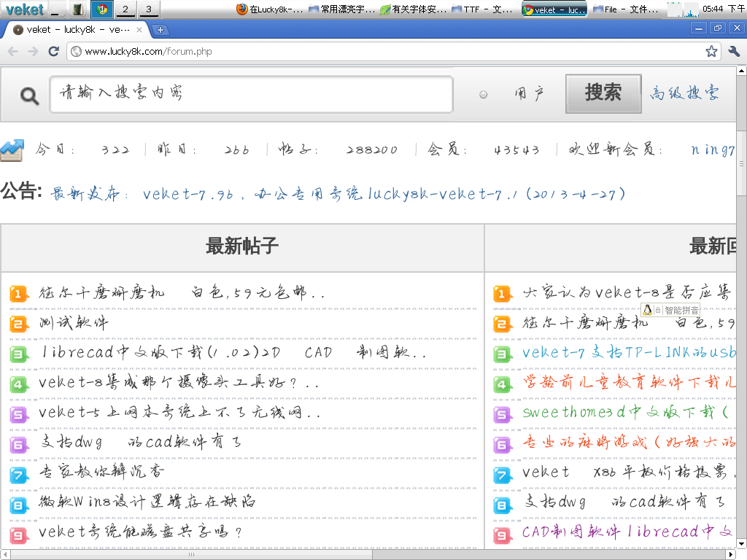Switch to the File 文件 taskbar window
The height and width of the screenshot is (560, 747).
(x=625, y=9)
